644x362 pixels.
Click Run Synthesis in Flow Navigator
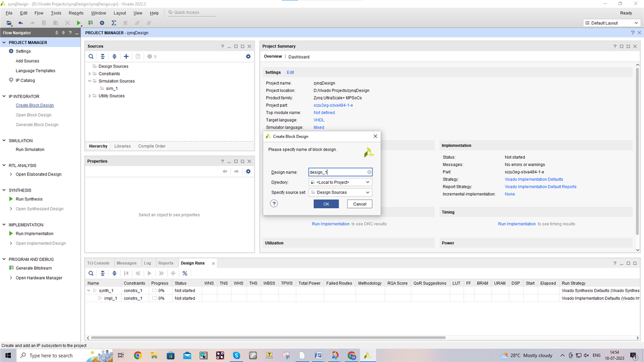click(x=29, y=199)
